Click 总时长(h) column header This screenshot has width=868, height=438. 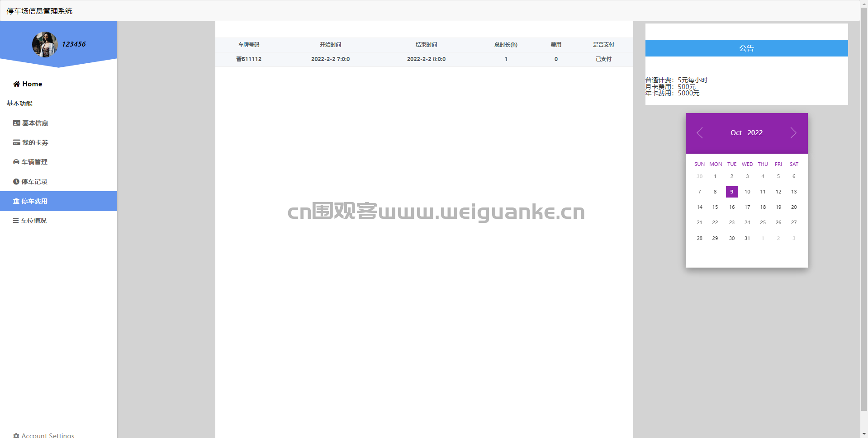coord(506,45)
